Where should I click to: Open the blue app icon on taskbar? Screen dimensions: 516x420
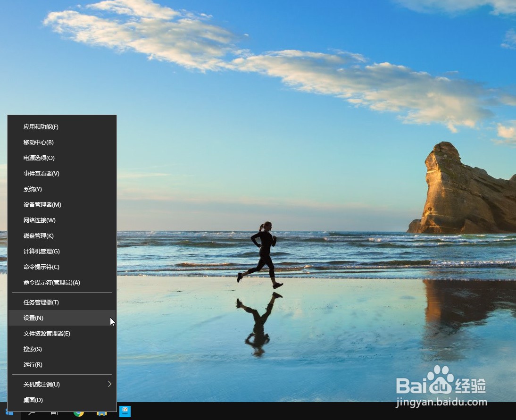click(125, 412)
